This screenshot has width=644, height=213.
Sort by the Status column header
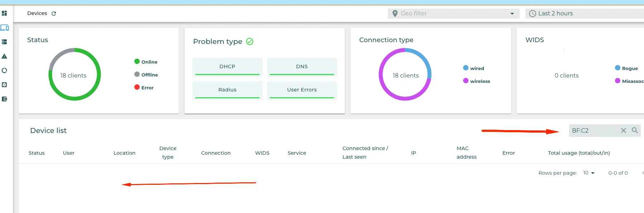37,153
